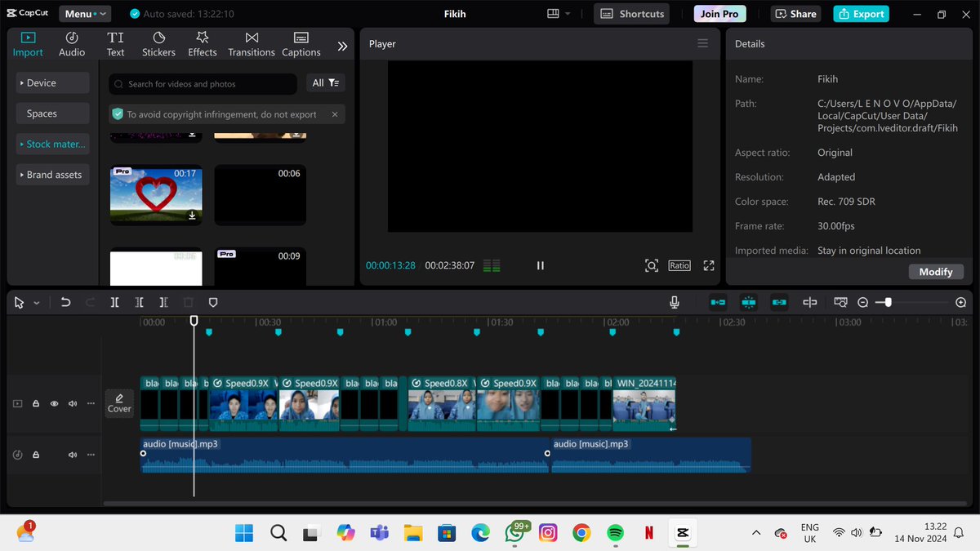The image size is (980, 551).
Task: Choose the Select pointer tool in timeline toolbar
Action: 20,302
